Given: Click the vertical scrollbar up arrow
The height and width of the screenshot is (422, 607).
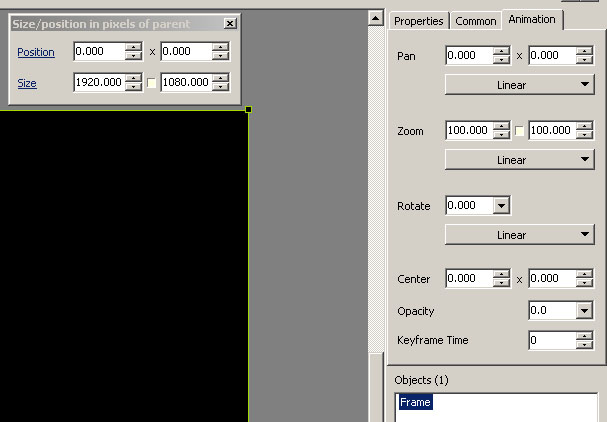Looking at the screenshot, I should tap(375, 17).
